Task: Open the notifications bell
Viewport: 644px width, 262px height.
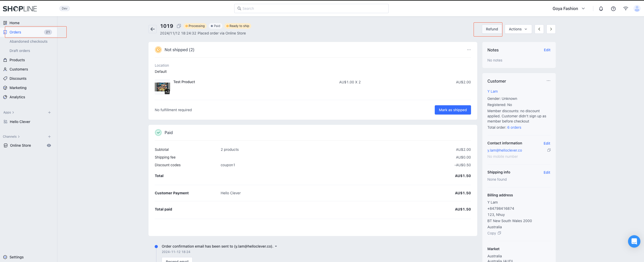Action: [601, 9]
